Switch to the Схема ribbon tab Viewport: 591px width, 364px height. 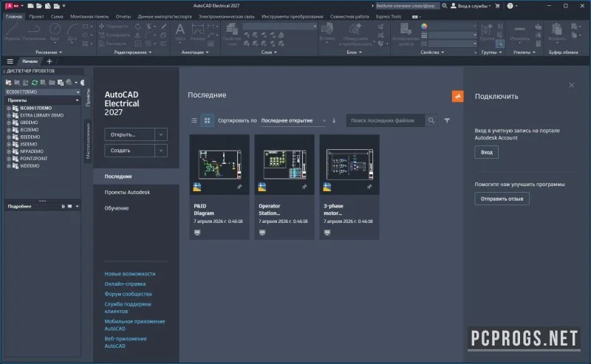coord(57,16)
